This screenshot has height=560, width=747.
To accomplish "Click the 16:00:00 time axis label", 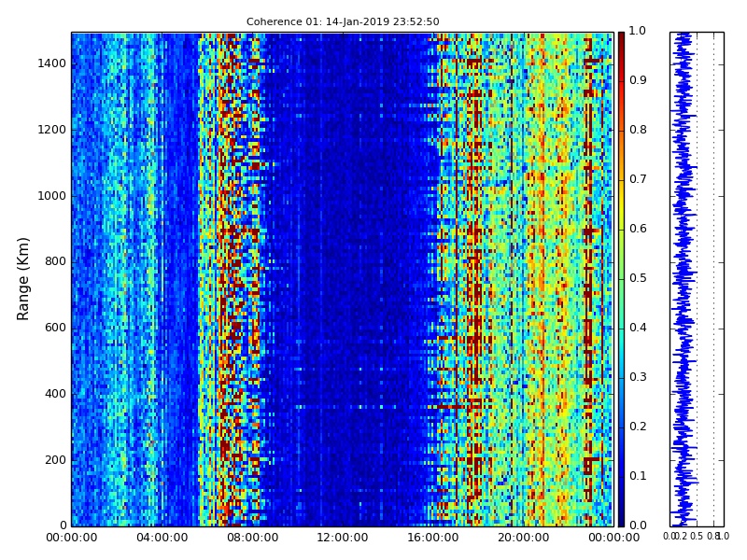I will tap(433, 538).
